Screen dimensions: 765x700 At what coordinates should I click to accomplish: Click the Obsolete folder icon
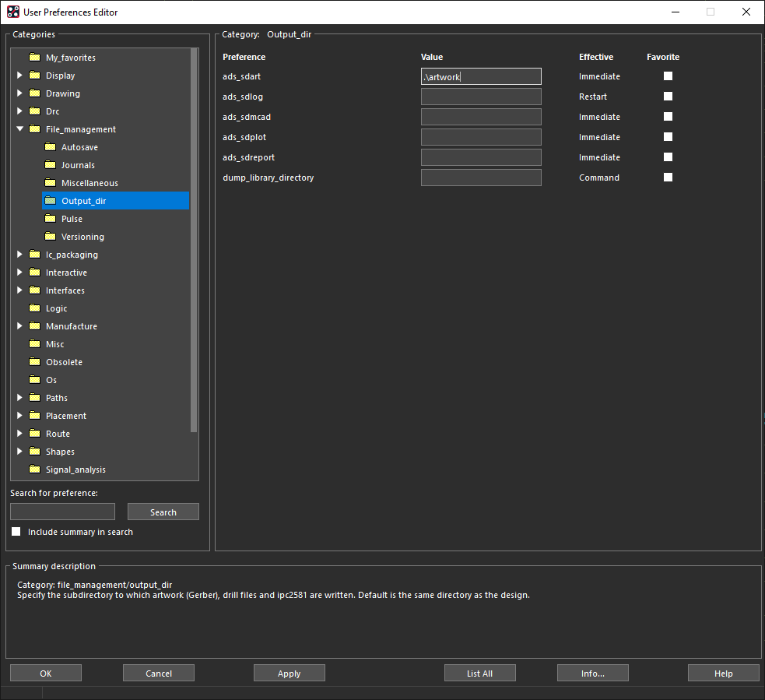[35, 362]
